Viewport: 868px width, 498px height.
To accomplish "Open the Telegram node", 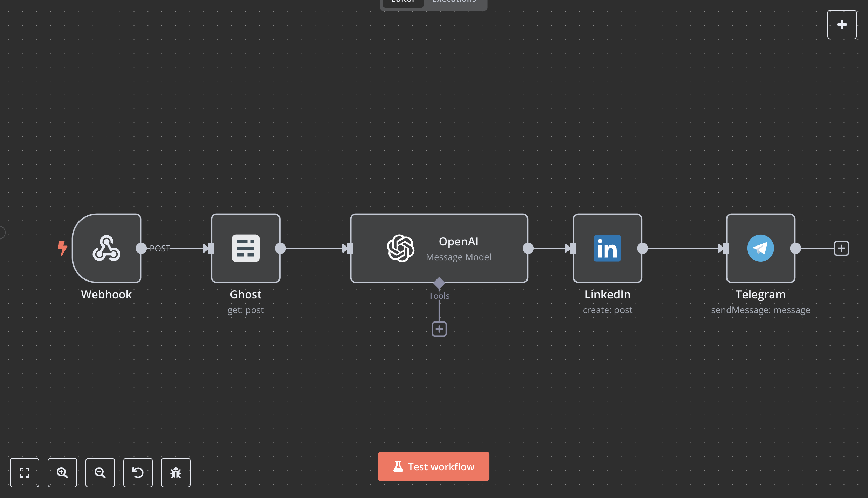I will pyautogui.click(x=760, y=248).
